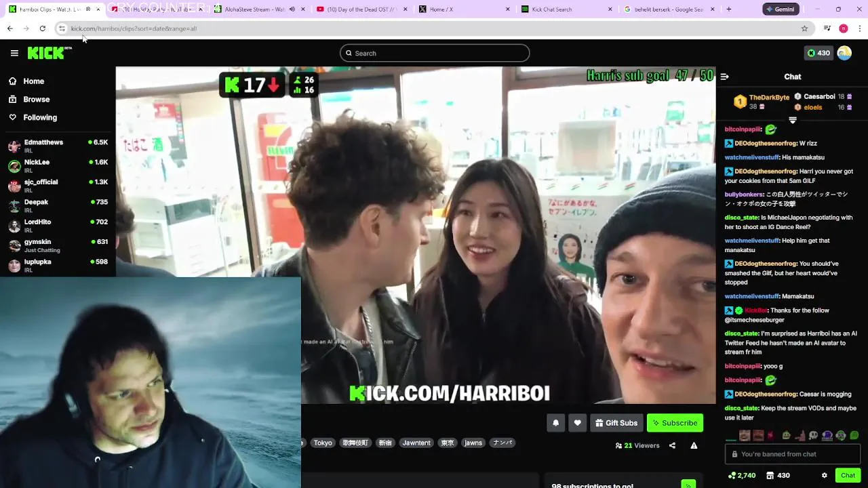Select the jawns stream tag

(x=473, y=443)
